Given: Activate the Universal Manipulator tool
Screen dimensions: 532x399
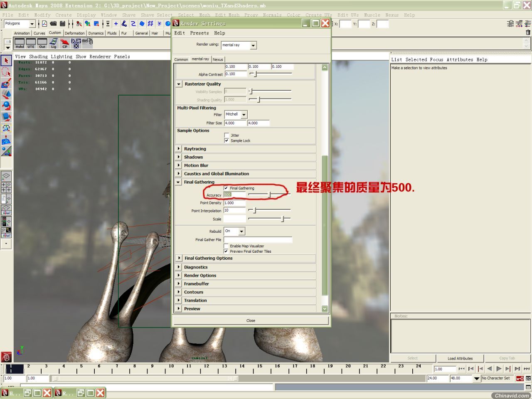Looking at the screenshot, I should 6,128.
